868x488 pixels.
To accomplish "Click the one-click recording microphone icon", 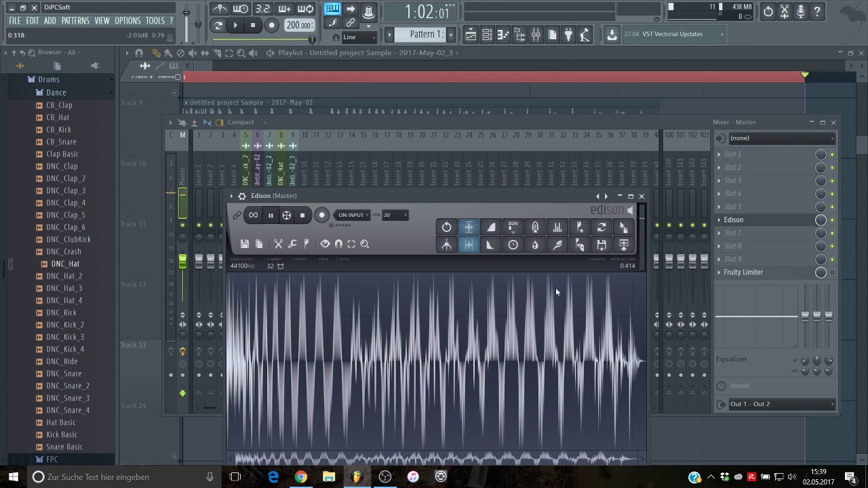I will (x=801, y=11).
